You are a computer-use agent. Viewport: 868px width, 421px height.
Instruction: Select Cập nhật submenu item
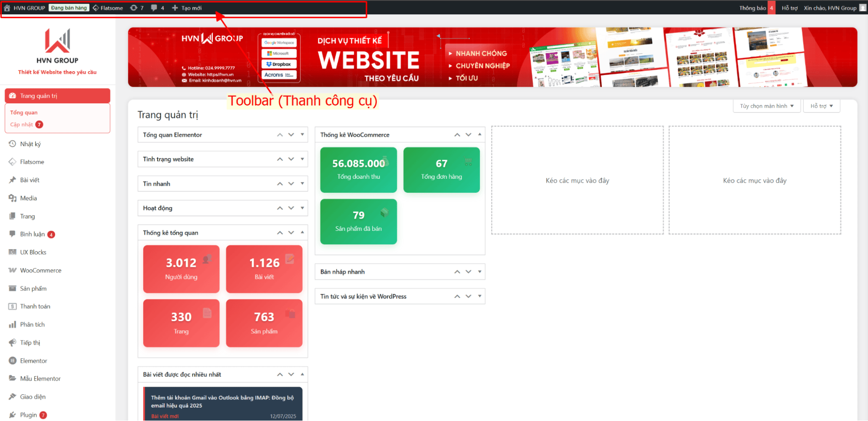pyautogui.click(x=22, y=125)
